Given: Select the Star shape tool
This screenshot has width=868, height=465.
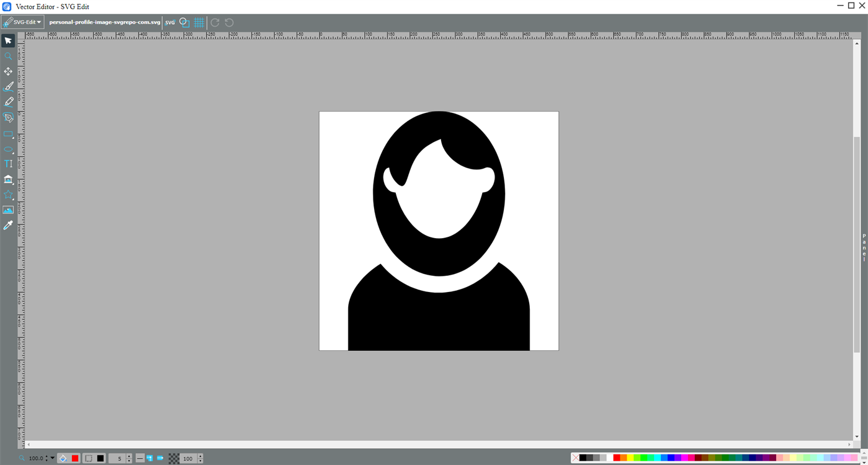Looking at the screenshot, I should (x=8, y=194).
